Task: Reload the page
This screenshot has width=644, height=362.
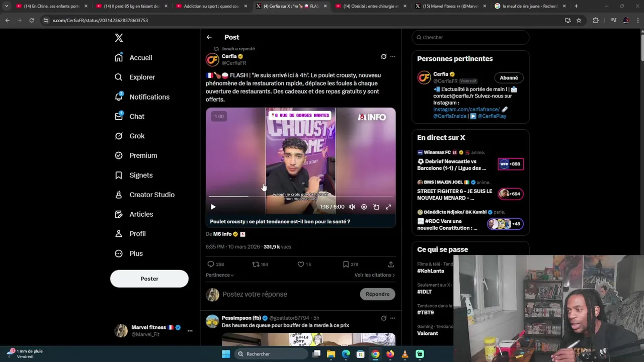Action: click(x=31, y=20)
